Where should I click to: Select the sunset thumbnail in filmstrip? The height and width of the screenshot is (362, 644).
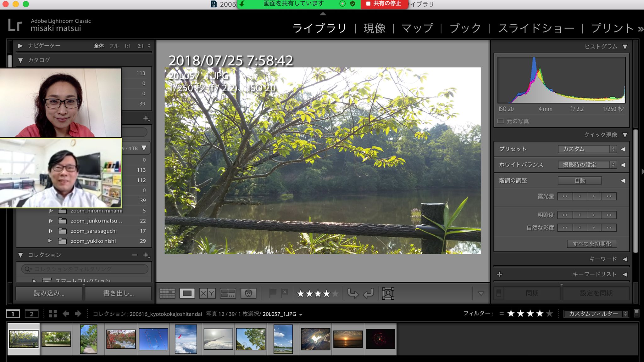click(x=348, y=339)
